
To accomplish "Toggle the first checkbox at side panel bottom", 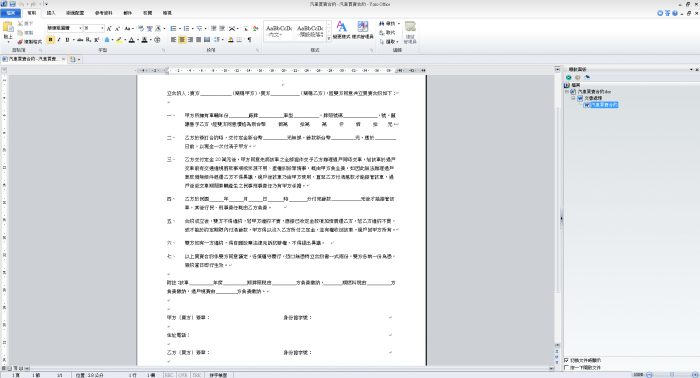I will pyautogui.click(x=567, y=360).
